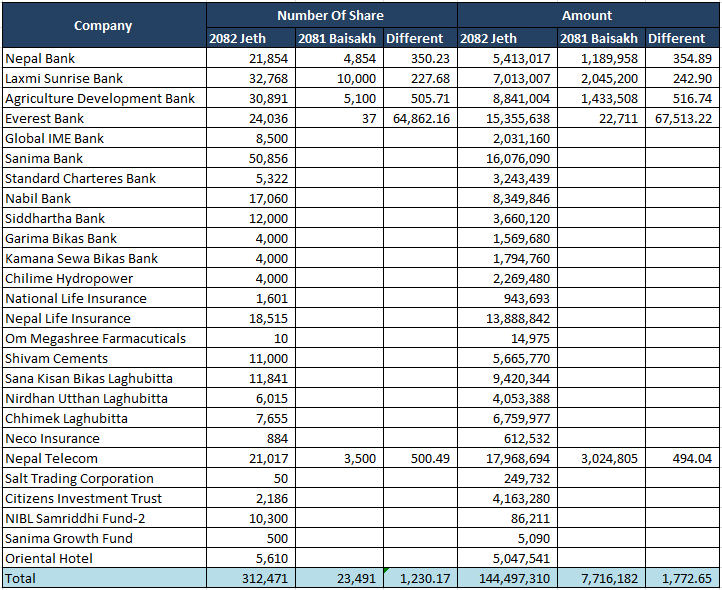The height and width of the screenshot is (590, 722).
Task: Click the Nepal Bank company name cell
Action: point(103,59)
